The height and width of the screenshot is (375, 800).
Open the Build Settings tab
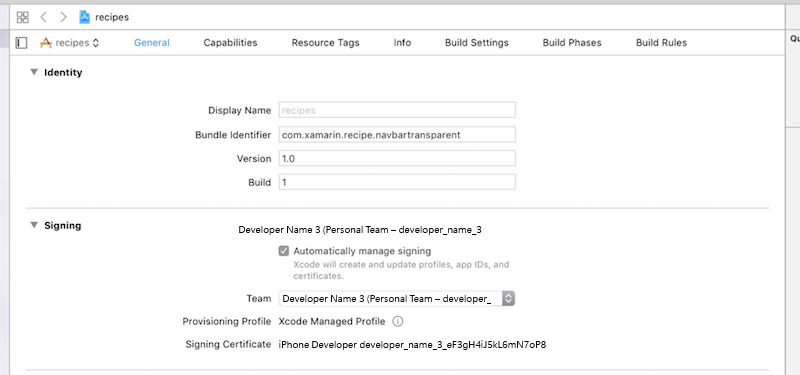tap(477, 43)
